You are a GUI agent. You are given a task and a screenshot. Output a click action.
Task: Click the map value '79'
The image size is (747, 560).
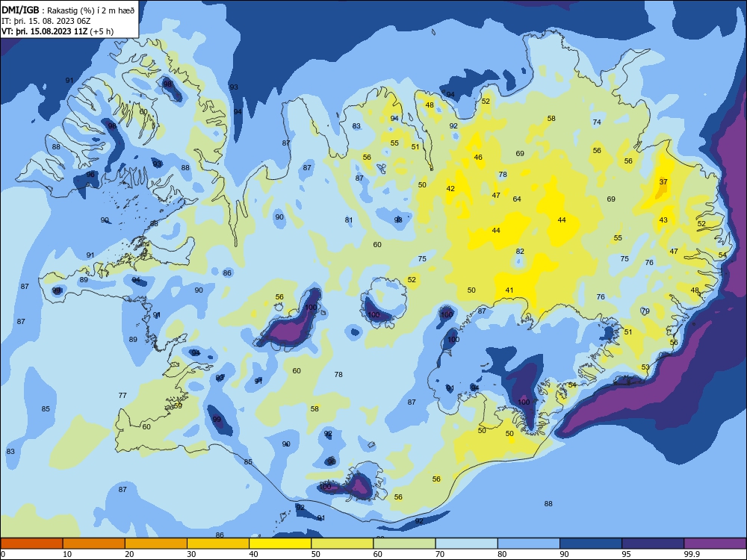[x=645, y=311]
